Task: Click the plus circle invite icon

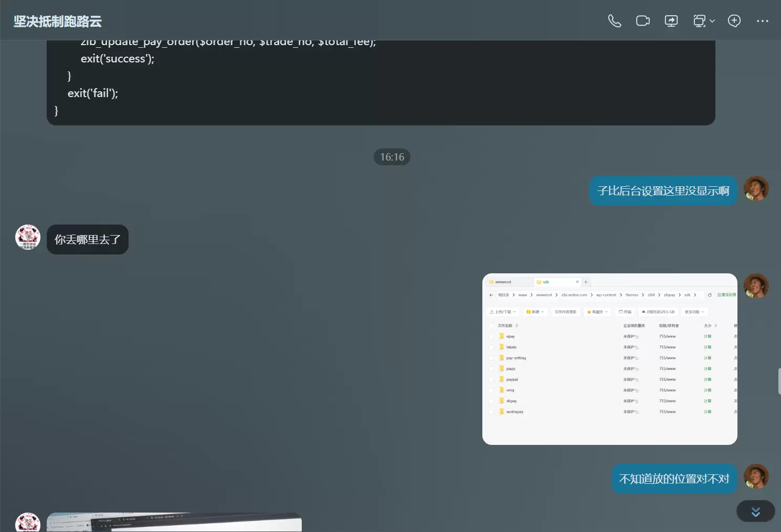Action: click(734, 21)
